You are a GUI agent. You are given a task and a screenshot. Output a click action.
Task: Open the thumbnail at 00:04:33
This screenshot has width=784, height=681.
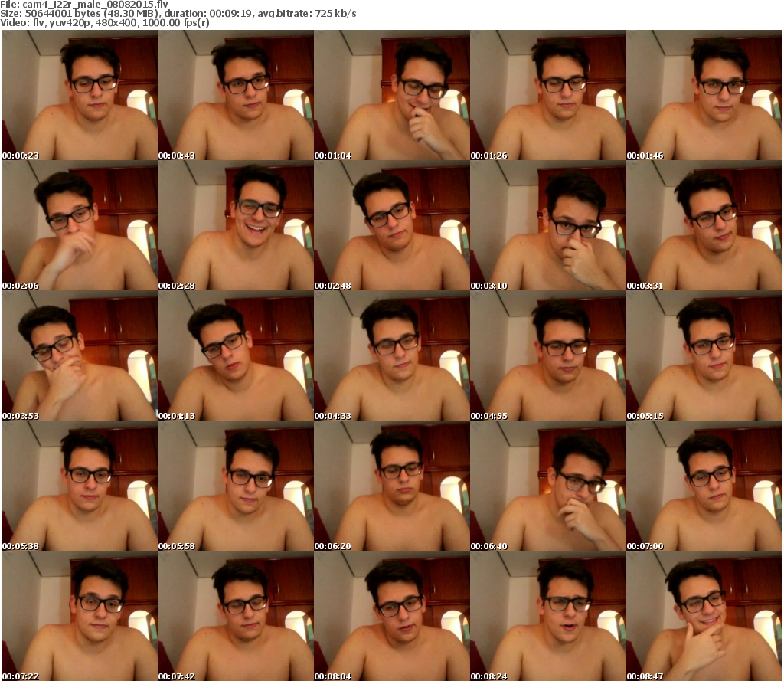pos(392,355)
